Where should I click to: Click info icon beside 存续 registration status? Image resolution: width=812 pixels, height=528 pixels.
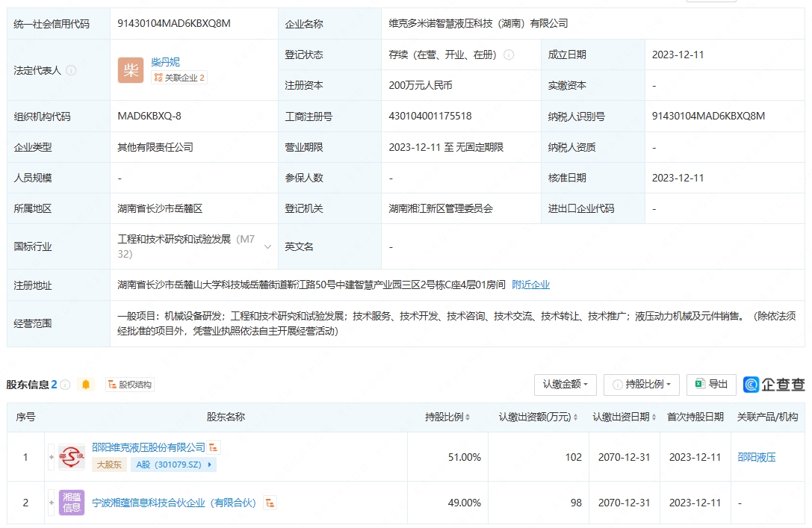point(509,55)
